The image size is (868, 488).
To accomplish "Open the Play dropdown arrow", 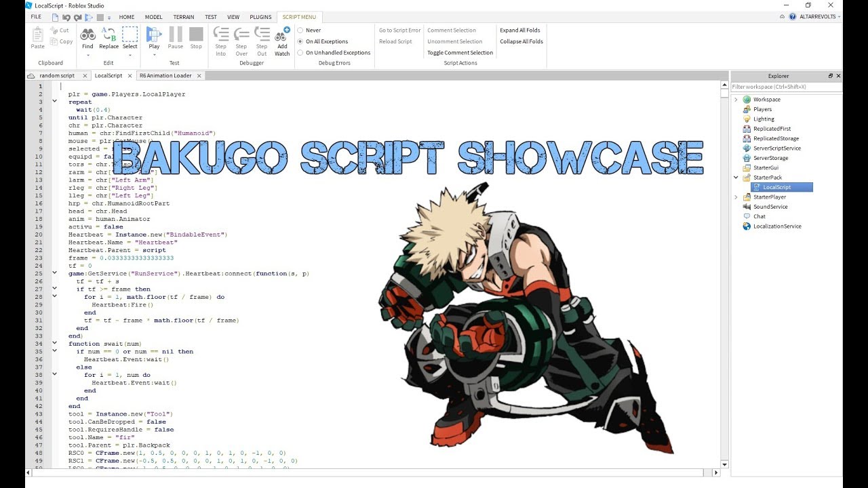I will pos(154,55).
